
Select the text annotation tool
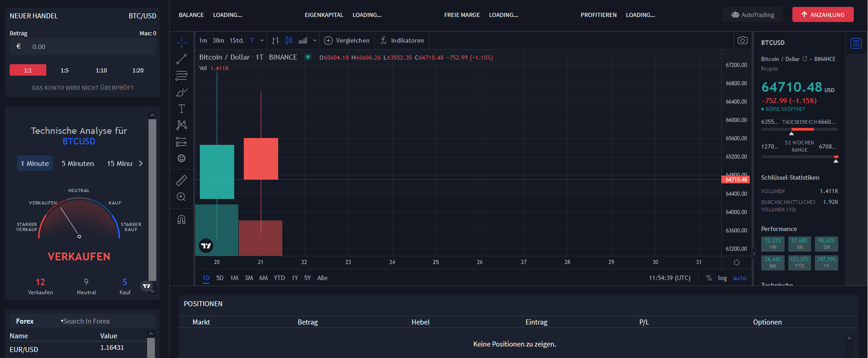pyautogui.click(x=181, y=109)
